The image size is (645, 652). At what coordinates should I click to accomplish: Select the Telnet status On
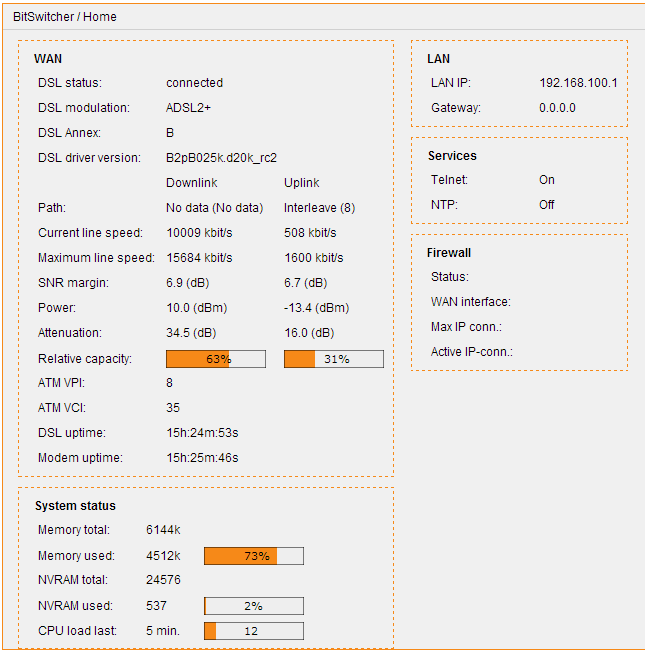[x=547, y=180]
